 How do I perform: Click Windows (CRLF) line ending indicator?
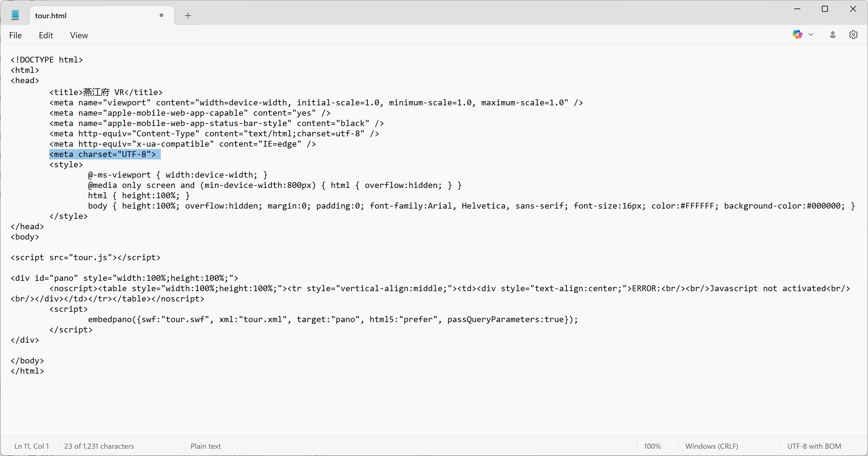[711, 446]
